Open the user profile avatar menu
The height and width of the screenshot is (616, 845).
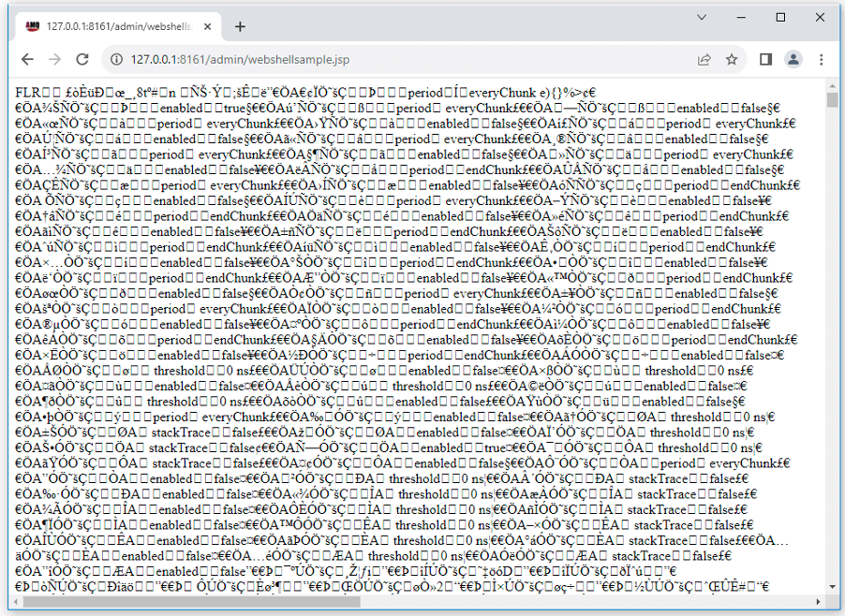pyautogui.click(x=793, y=59)
